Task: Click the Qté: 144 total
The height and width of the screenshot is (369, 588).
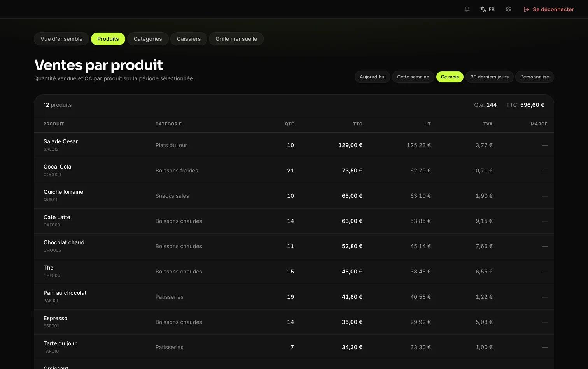Action: tap(485, 105)
